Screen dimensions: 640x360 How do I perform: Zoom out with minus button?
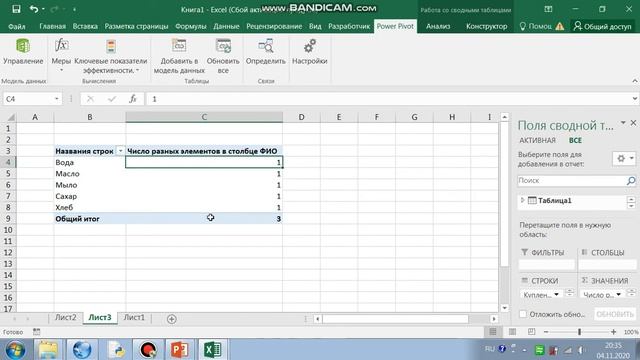point(546,332)
